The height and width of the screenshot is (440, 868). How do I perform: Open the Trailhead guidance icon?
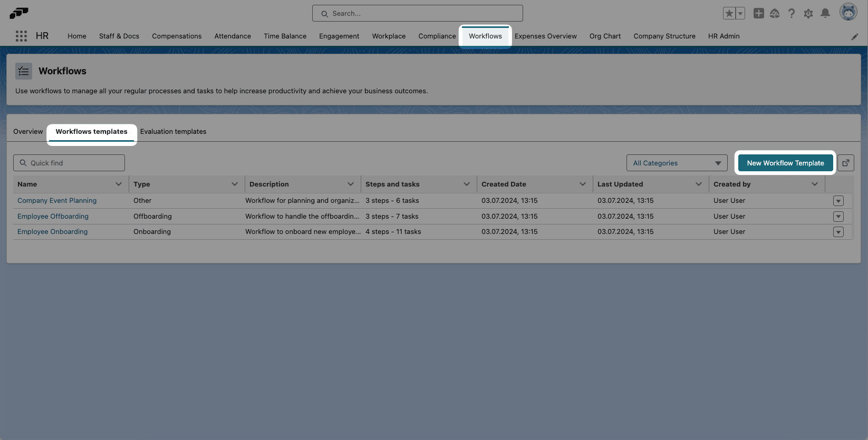[x=775, y=14]
